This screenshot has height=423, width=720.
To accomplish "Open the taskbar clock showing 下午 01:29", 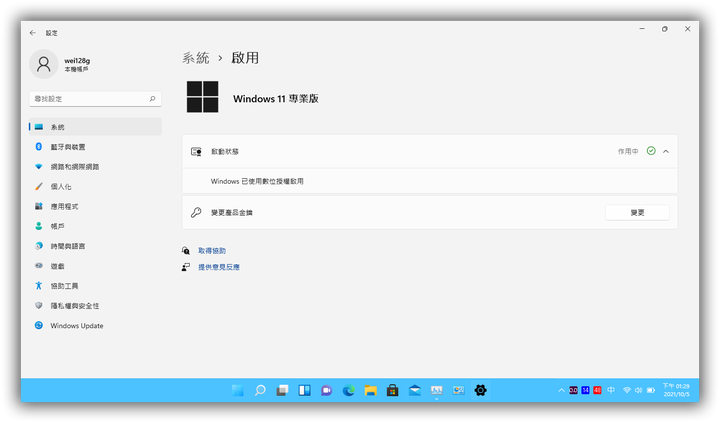I will click(676, 390).
